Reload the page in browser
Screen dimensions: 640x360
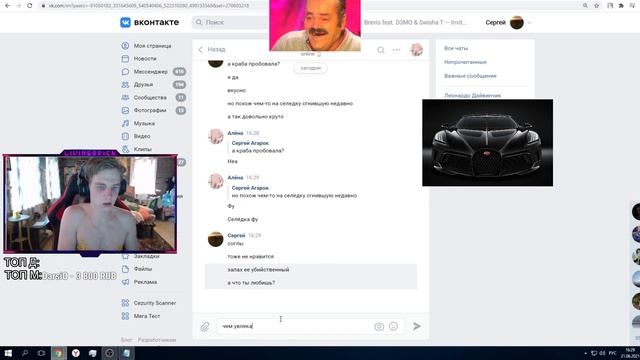point(29,6)
